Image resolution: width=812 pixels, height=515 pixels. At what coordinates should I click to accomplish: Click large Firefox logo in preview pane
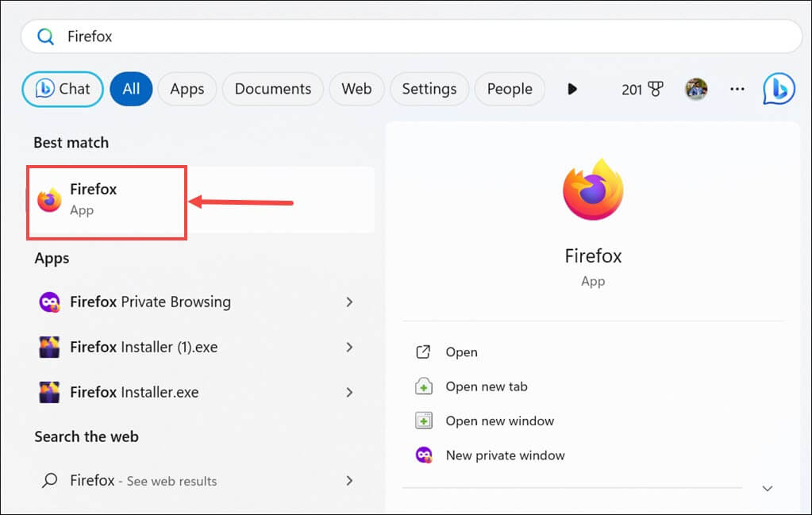click(x=593, y=190)
